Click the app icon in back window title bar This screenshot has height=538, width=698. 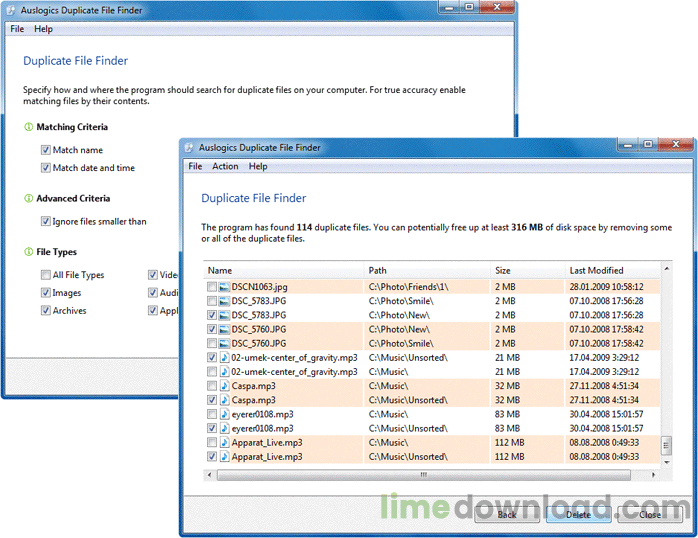pyautogui.click(x=12, y=10)
